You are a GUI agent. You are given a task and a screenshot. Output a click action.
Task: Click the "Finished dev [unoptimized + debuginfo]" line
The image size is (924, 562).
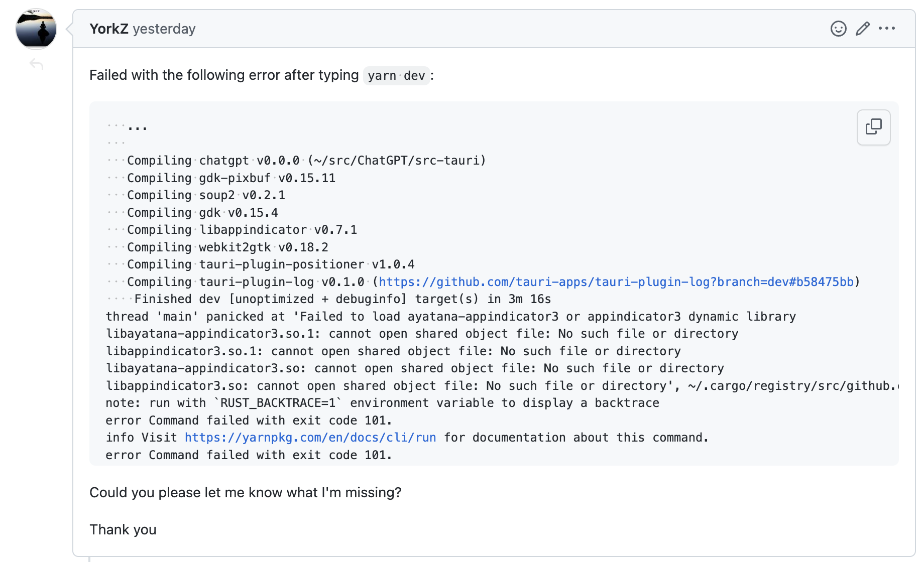tap(342, 299)
